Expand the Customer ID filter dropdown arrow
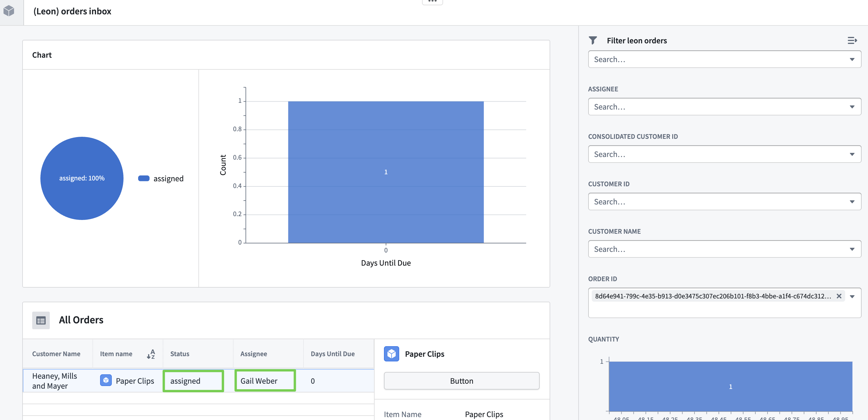The image size is (868, 420). point(852,202)
